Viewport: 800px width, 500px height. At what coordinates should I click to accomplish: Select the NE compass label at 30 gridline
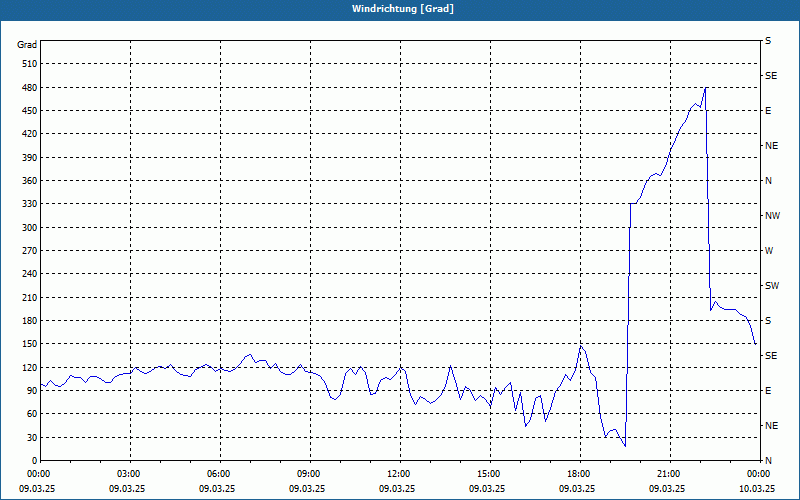pyautogui.click(x=772, y=426)
